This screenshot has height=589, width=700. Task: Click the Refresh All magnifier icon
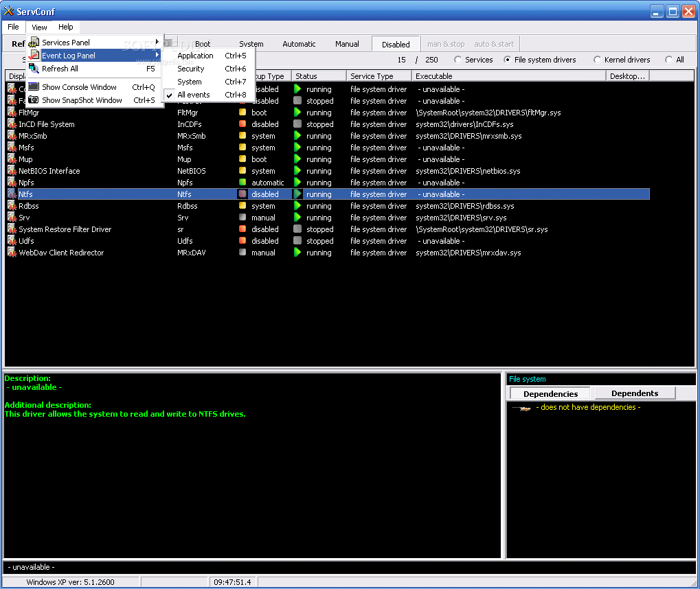click(x=34, y=68)
